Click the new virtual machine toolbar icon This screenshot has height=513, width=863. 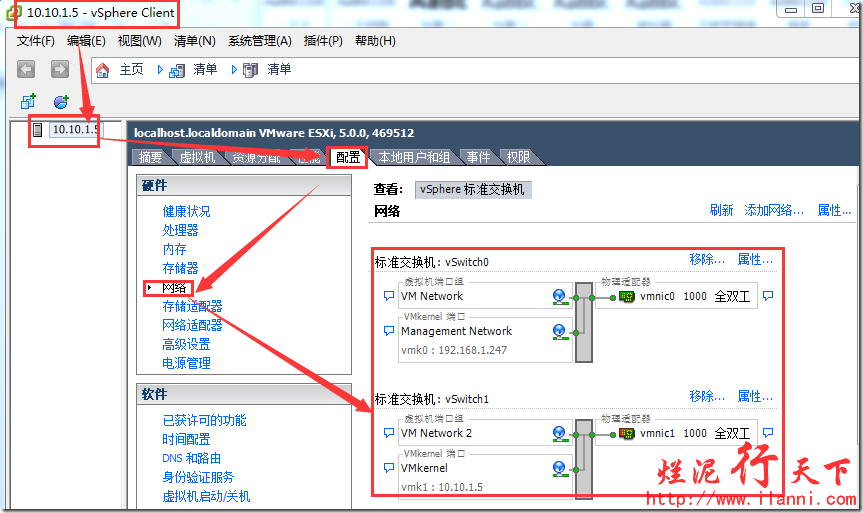pos(28,102)
